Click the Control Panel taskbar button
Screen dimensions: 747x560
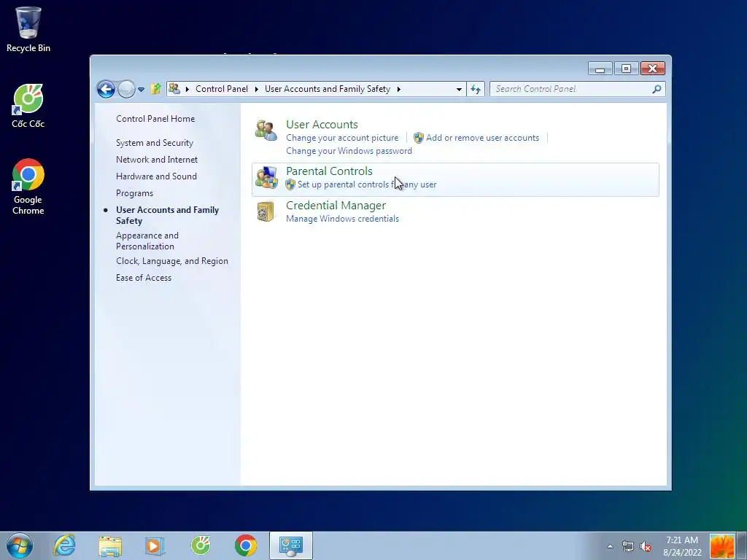click(x=291, y=545)
